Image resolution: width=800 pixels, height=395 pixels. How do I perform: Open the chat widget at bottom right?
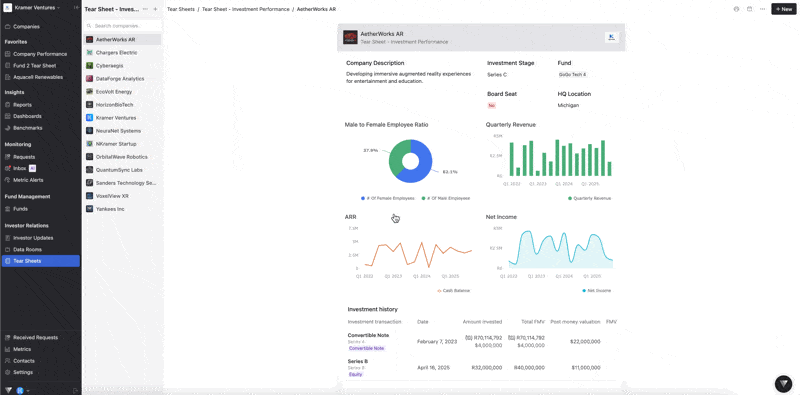tap(783, 383)
